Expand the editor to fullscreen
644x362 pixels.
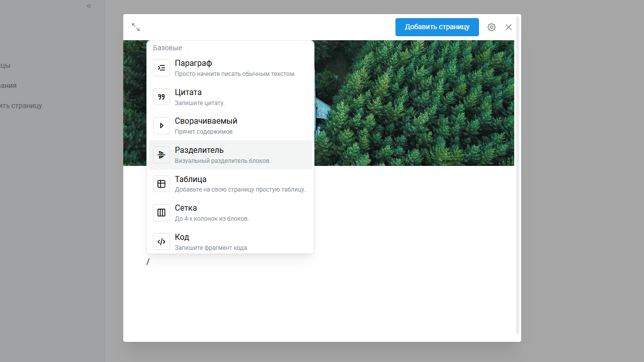pos(136,27)
